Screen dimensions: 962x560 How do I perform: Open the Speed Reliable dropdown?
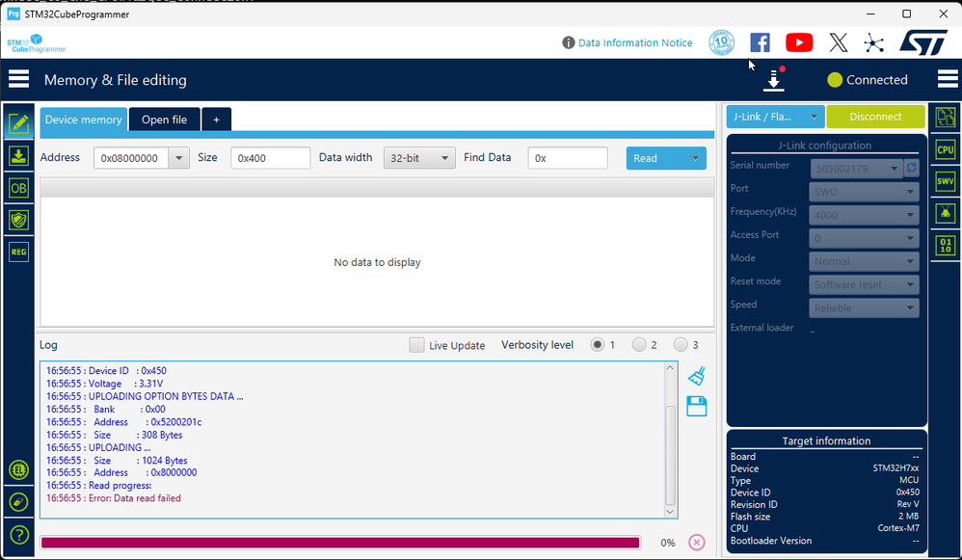(x=864, y=307)
